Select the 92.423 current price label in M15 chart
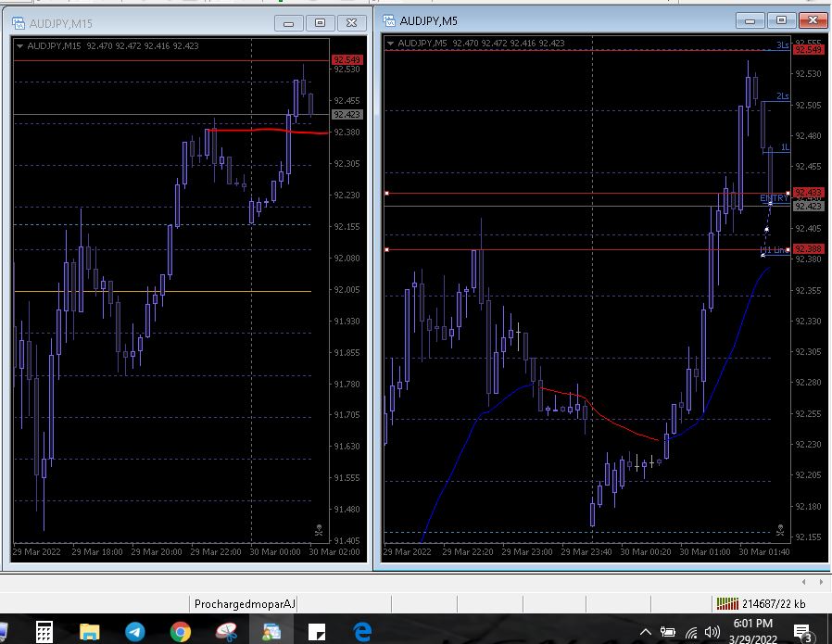This screenshot has width=832, height=644. [x=347, y=115]
